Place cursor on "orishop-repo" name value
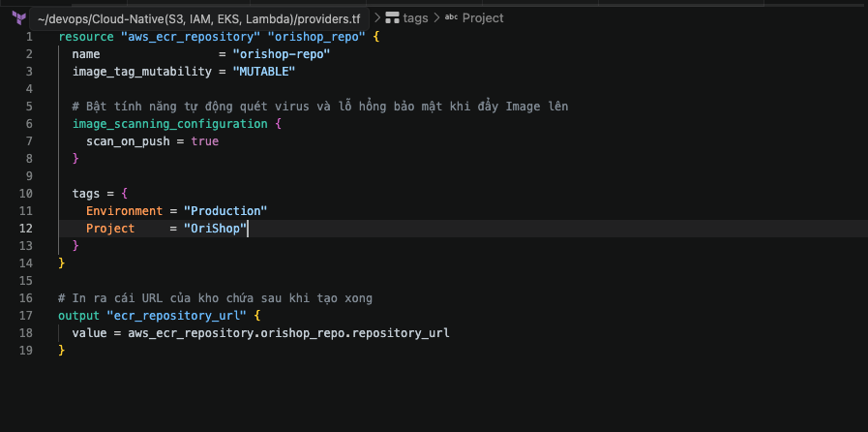The height and width of the screenshot is (432, 868). point(282,54)
